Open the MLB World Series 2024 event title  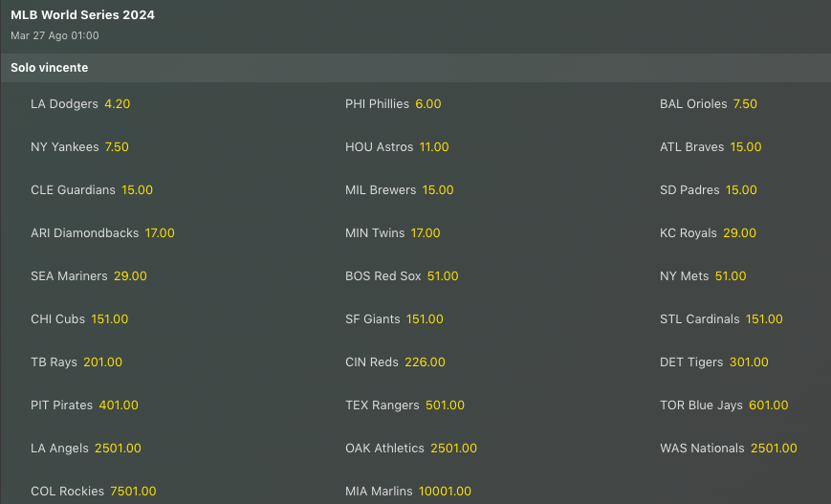82,15
